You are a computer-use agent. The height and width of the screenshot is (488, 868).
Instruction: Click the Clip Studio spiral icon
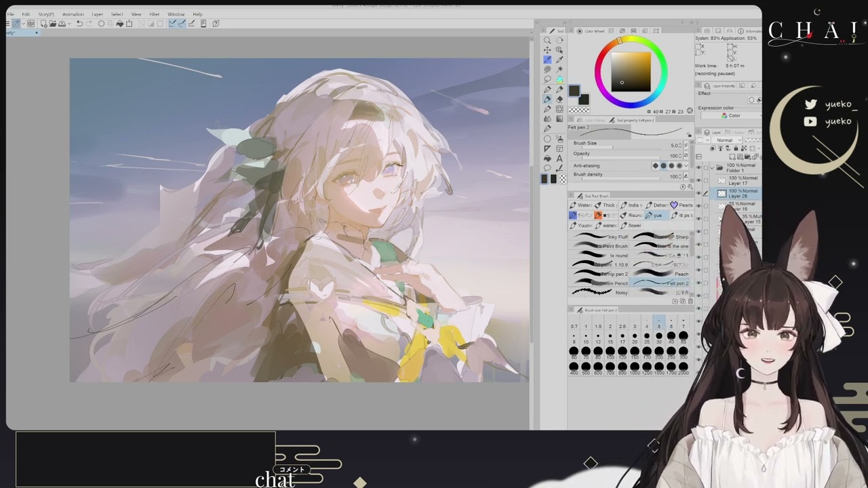tap(31, 24)
